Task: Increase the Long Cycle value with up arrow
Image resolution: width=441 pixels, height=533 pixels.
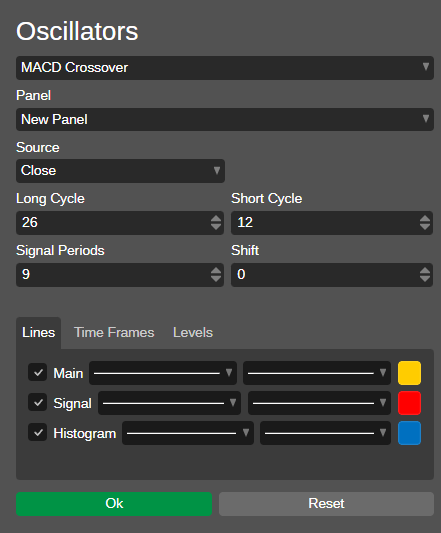Action: coord(216,219)
